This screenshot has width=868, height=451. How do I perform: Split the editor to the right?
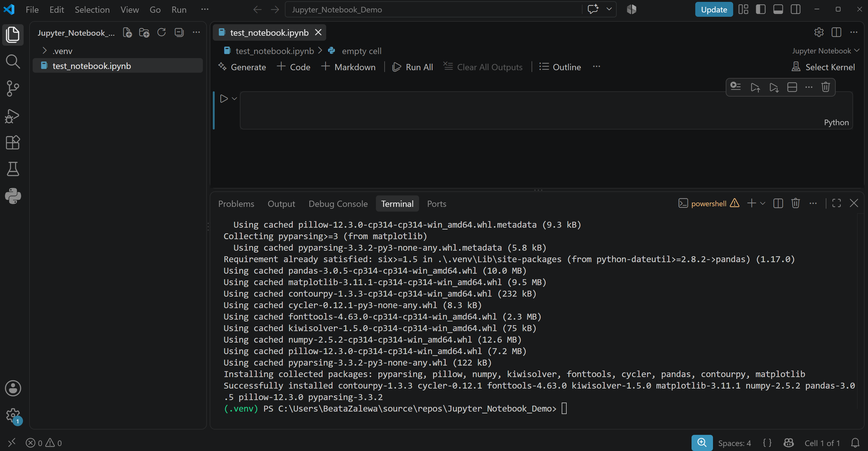(836, 32)
